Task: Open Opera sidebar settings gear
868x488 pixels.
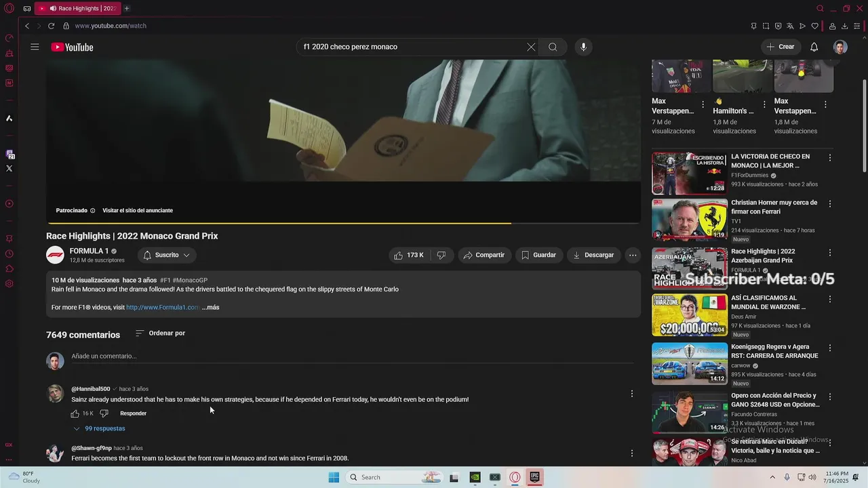Action: click(x=9, y=283)
